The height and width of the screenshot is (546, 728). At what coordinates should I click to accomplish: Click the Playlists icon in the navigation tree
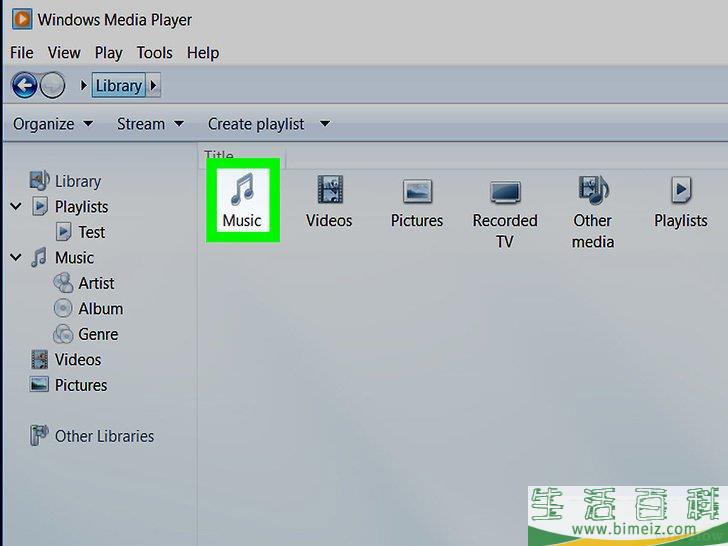coord(39,206)
